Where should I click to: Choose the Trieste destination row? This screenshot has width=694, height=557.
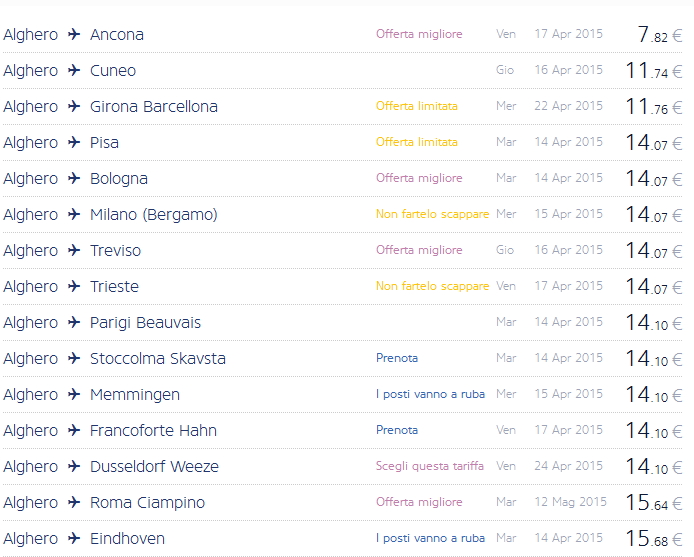click(114, 286)
